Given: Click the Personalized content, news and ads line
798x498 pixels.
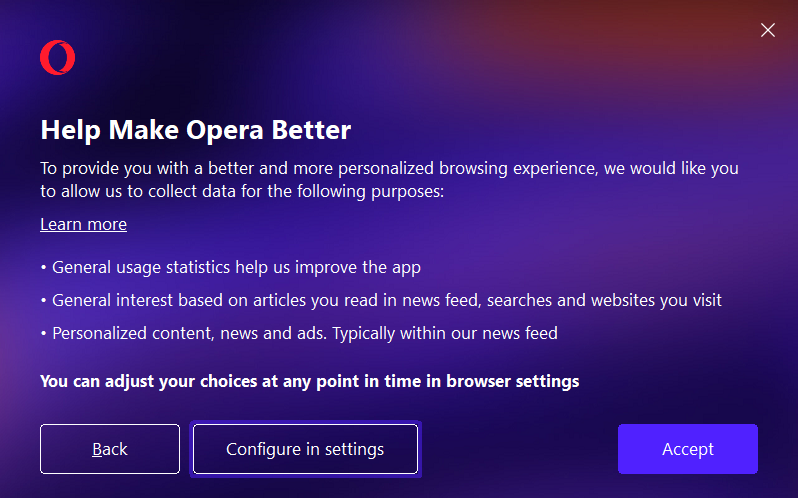Looking at the screenshot, I should click(x=299, y=334).
